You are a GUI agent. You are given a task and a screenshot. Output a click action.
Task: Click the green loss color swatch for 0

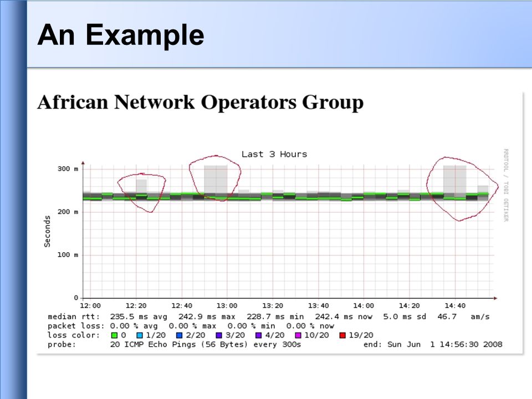(114, 335)
